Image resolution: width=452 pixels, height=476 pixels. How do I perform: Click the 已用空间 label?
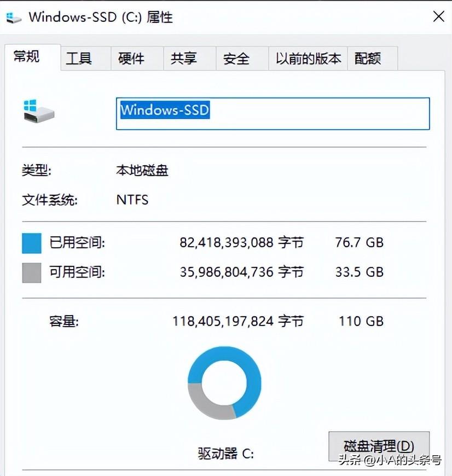(x=77, y=242)
